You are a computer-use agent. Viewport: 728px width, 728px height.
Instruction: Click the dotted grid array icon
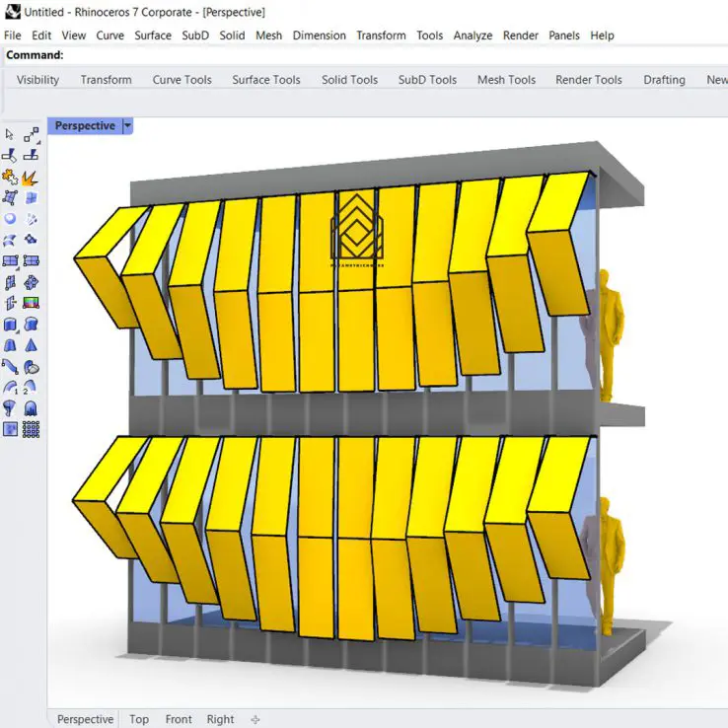32,429
